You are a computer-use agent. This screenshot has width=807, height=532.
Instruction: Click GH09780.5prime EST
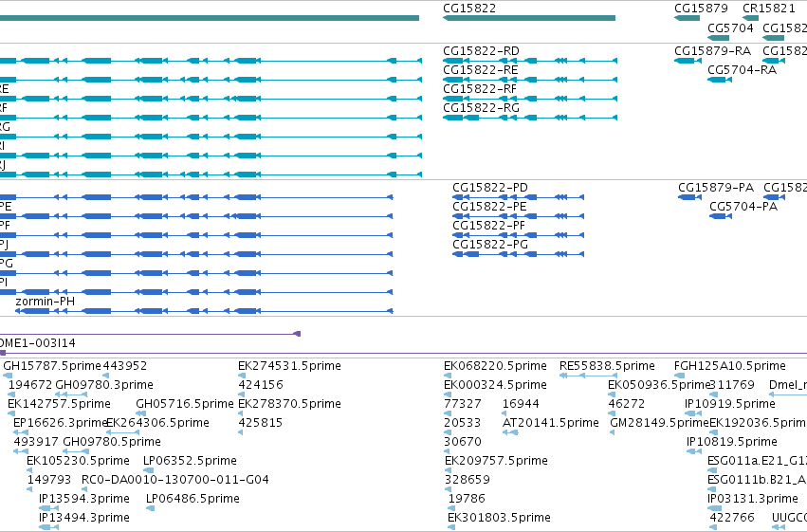click(76, 451)
